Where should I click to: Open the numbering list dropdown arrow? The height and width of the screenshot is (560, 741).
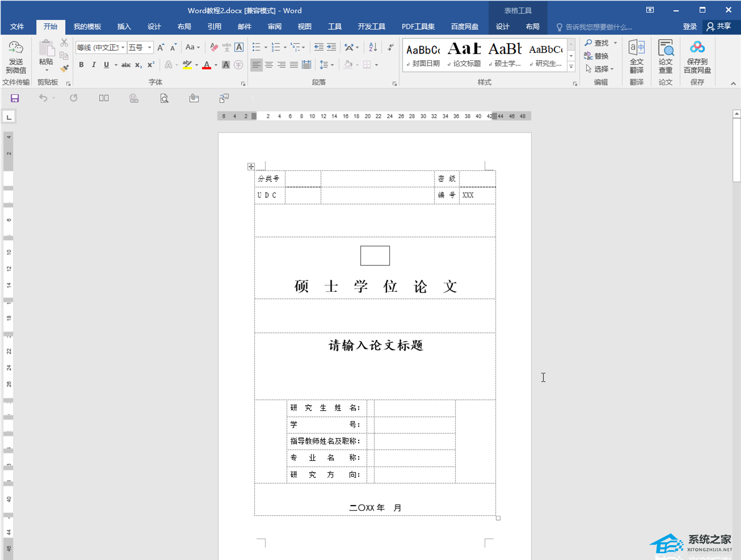pos(285,48)
